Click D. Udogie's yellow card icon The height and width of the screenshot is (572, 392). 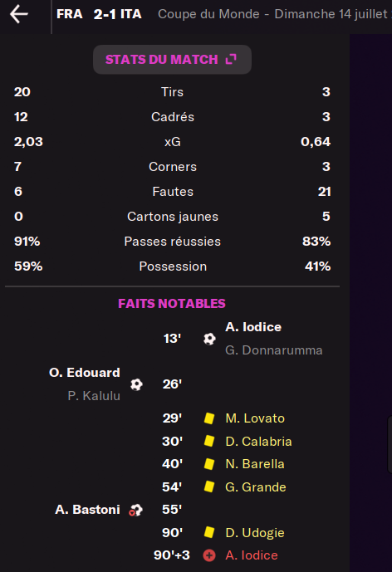pos(209,532)
